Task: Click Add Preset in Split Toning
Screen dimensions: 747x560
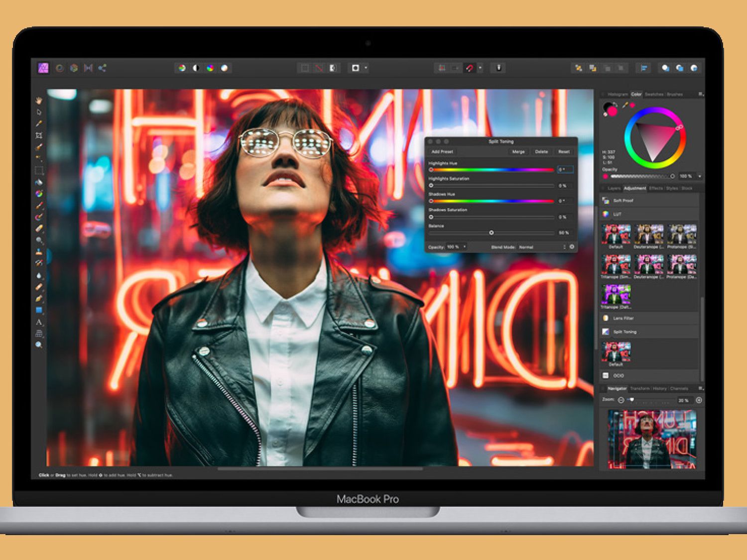Action: pyautogui.click(x=442, y=151)
